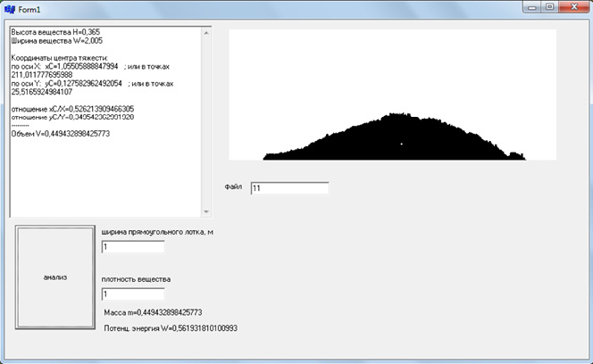
Task: Click the 'отношение xC/X' line
Action: coord(72,109)
